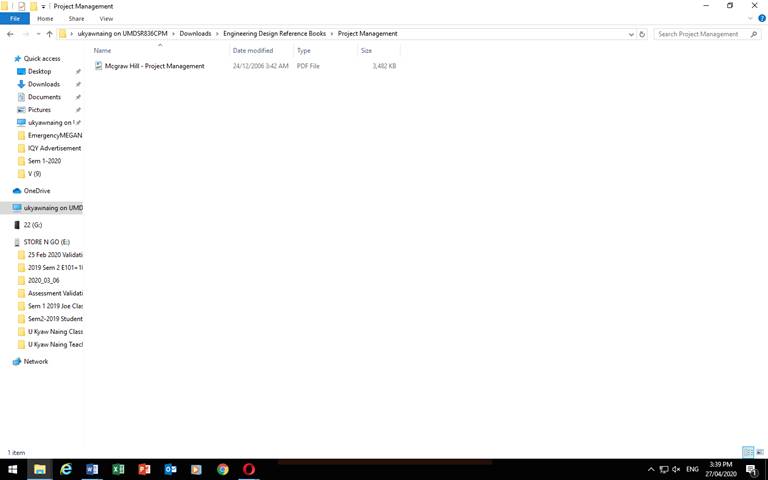Open 2020_03_06 folder
The height and width of the screenshot is (480, 768).
[x=44, y=280]
